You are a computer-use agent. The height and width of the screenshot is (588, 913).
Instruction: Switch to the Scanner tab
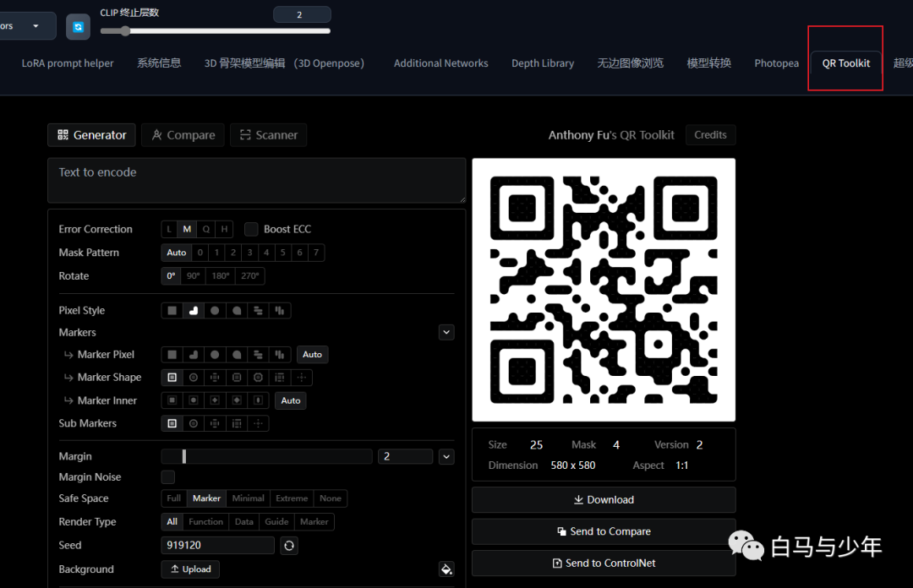click(268, 135)
